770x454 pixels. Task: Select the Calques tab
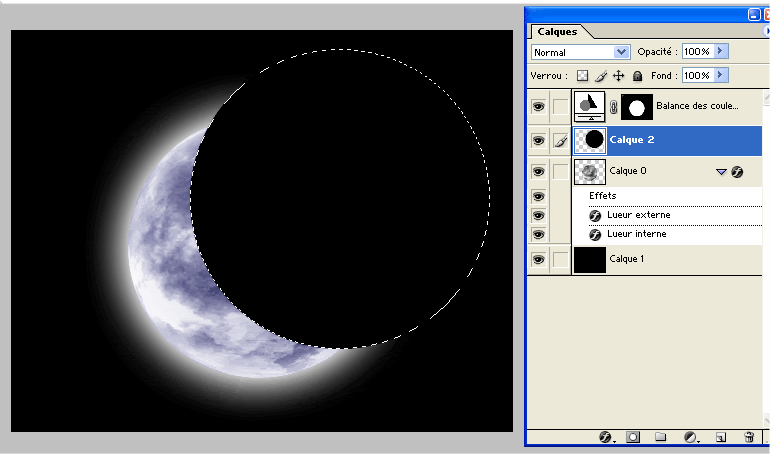(x=556, y=32)
